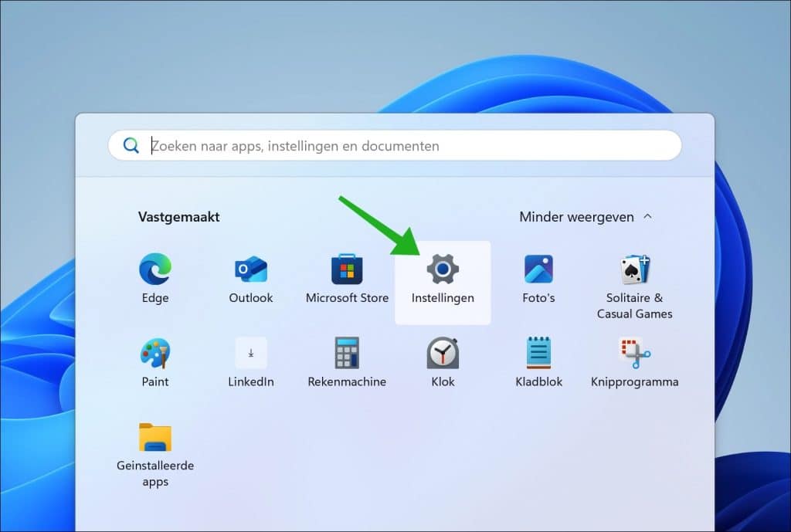Click the 'Minder weergeven' text
This screenshot has width=791, height=532.
pos(576,217)
